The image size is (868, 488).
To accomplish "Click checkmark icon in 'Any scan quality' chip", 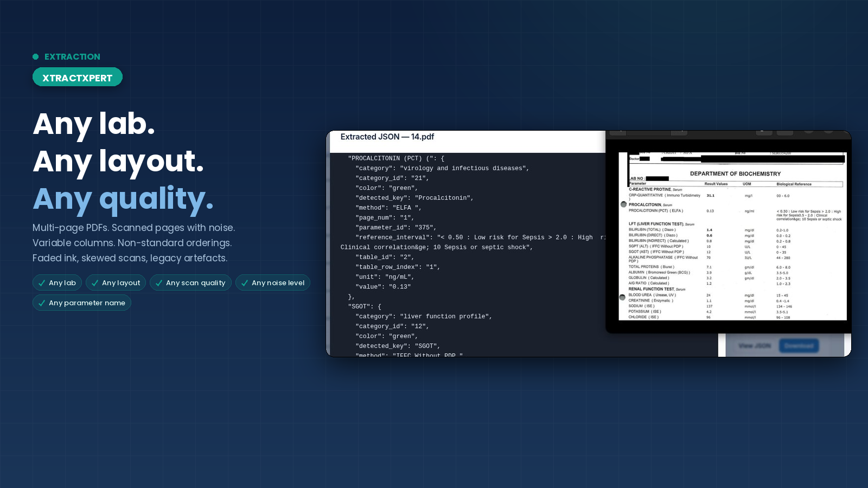I will pos(159,283).
